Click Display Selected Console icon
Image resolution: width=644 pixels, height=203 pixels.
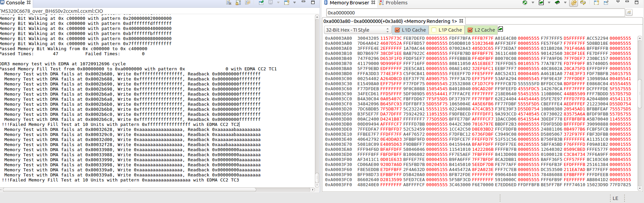(271, 2)
